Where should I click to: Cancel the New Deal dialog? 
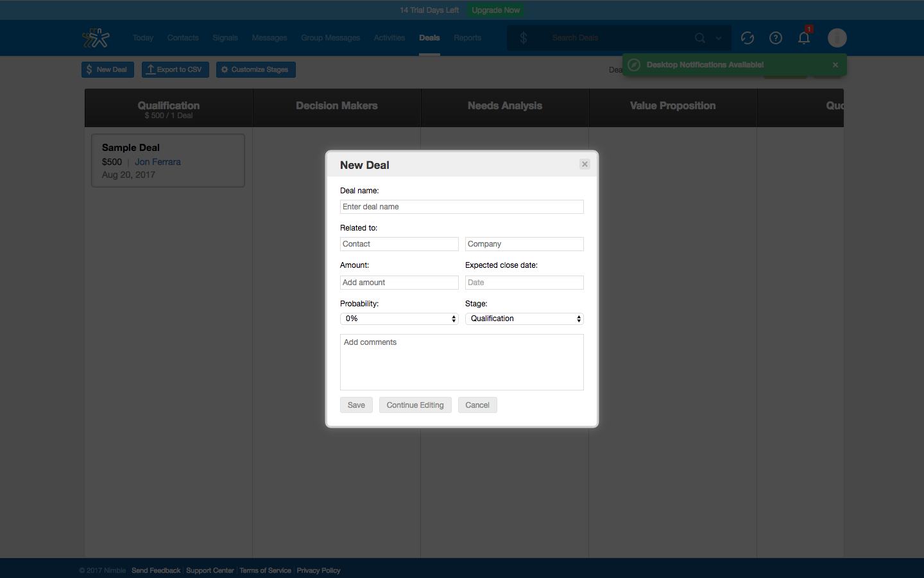[x=477, y=405]
